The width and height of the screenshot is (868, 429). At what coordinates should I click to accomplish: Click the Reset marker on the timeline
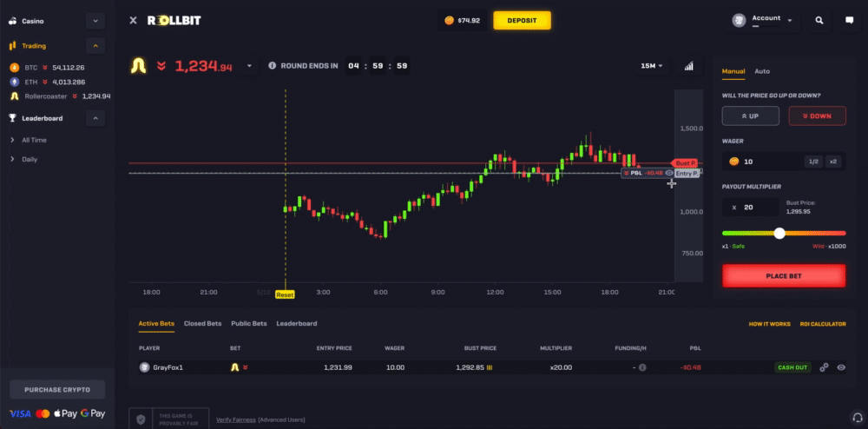pos(285,295)
